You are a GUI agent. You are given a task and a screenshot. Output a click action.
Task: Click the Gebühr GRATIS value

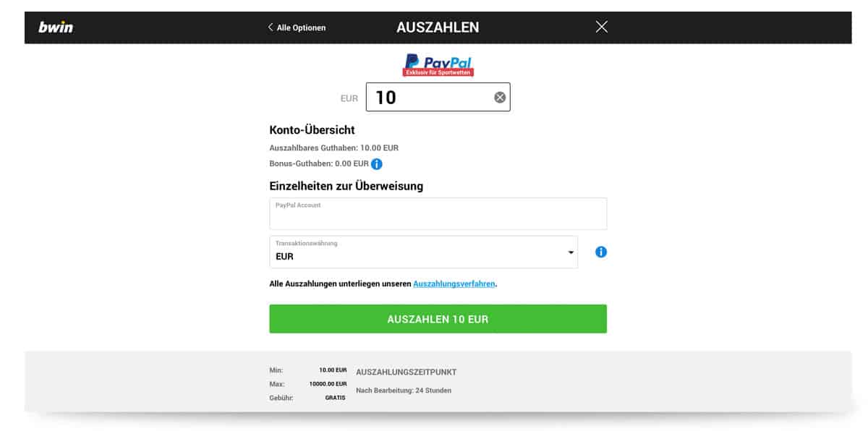[335, 398]
